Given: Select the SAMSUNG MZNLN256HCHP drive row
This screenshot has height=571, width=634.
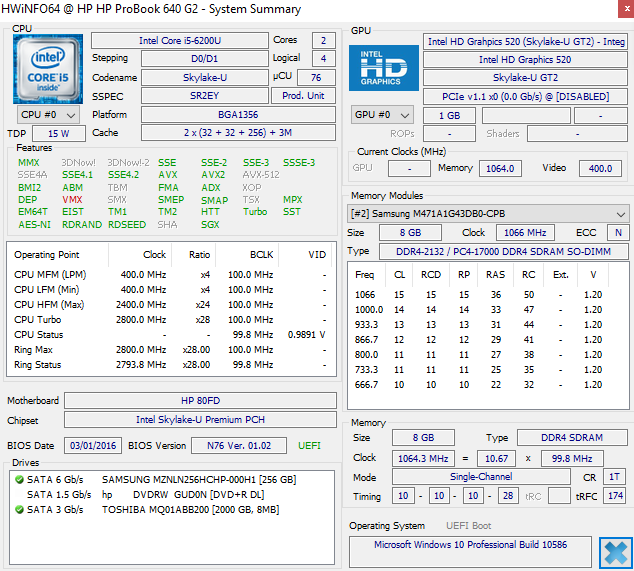Looking at the screenshot, I should tap(172, 480).
